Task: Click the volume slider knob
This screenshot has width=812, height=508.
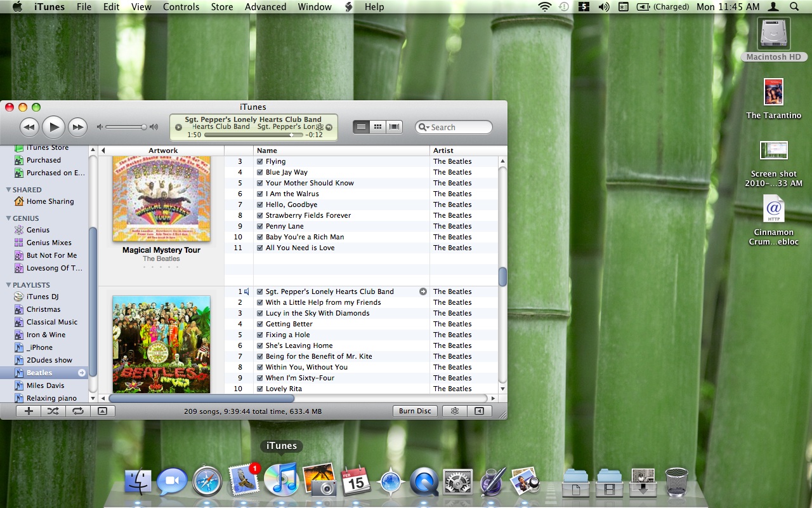Action: (144, 127)
